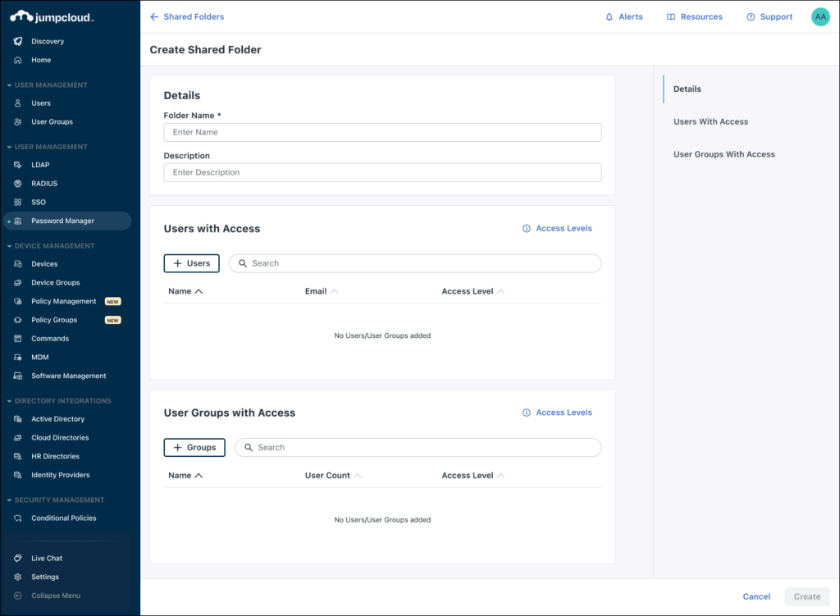Click the Folder Name input field
The image size is (840, 616).
click(382, 132)
